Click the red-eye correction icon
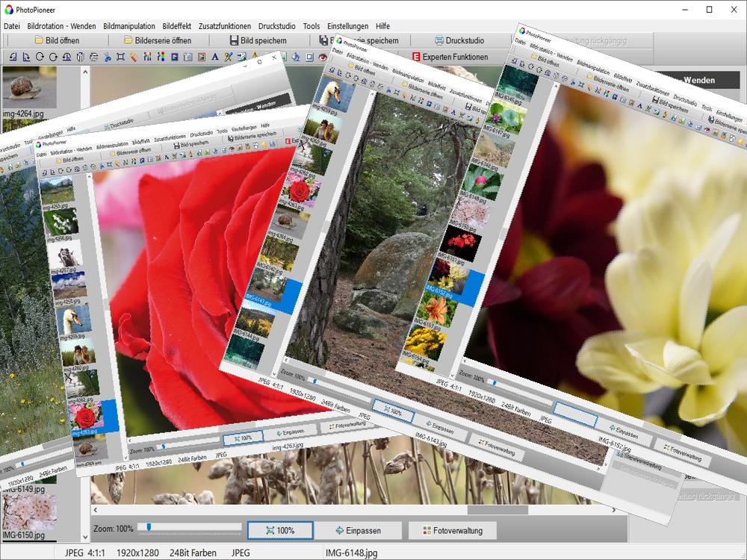747x560 pixels. 323,57
